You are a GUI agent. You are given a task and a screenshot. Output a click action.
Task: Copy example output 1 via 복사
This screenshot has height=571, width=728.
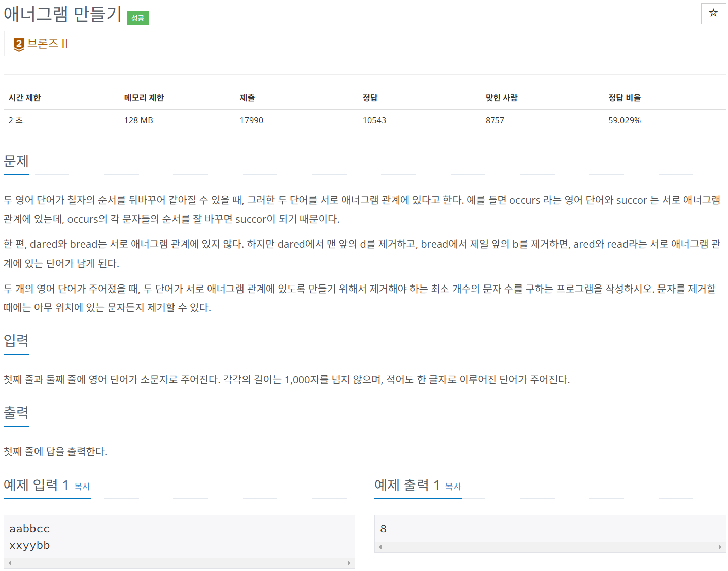pos(453,486)
